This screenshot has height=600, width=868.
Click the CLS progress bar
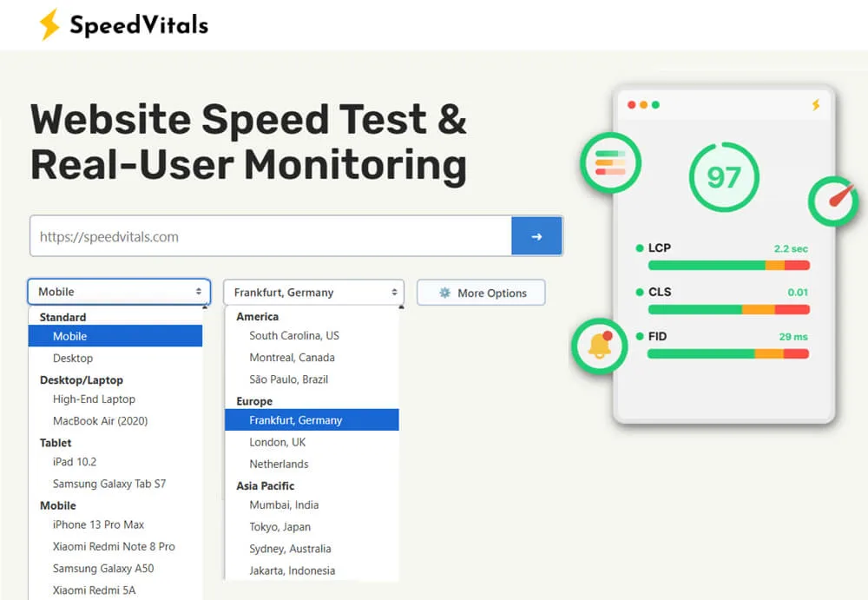click(728, 309)
